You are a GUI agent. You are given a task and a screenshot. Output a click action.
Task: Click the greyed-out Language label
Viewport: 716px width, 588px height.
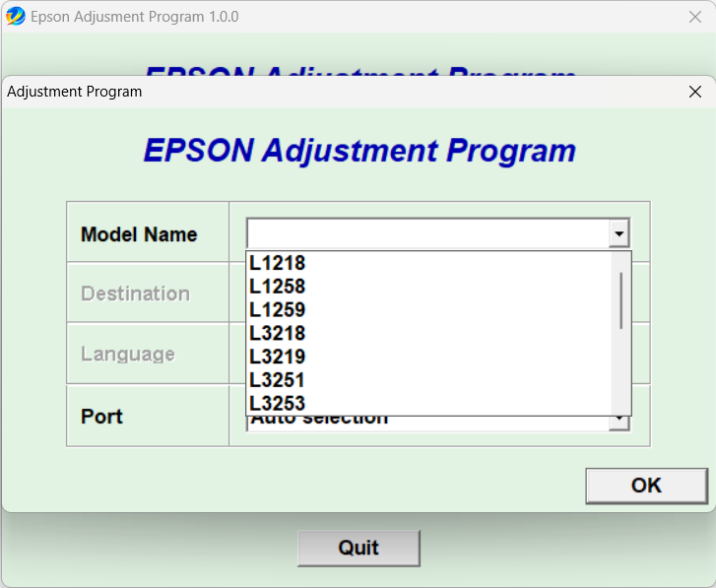[128, 355]
